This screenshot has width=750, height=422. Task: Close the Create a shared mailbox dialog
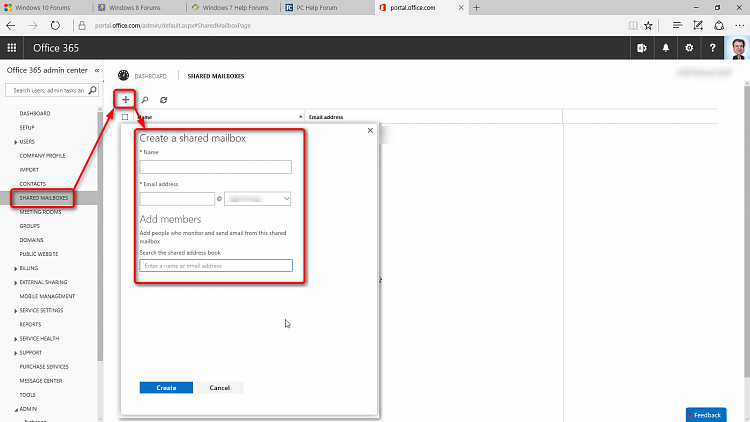370,130
